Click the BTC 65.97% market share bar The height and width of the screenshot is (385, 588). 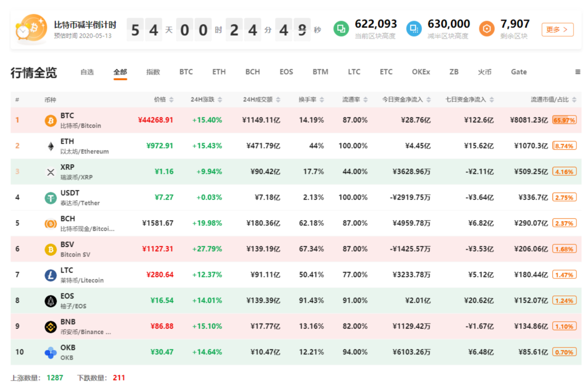click(564, 120)
